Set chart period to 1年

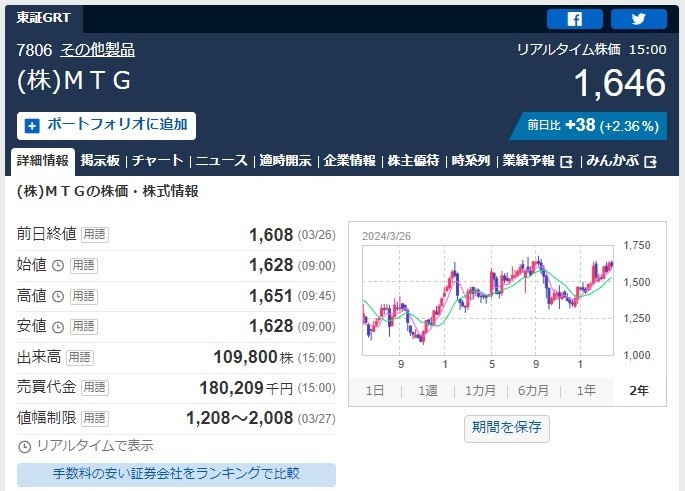[x=586, y=391]
